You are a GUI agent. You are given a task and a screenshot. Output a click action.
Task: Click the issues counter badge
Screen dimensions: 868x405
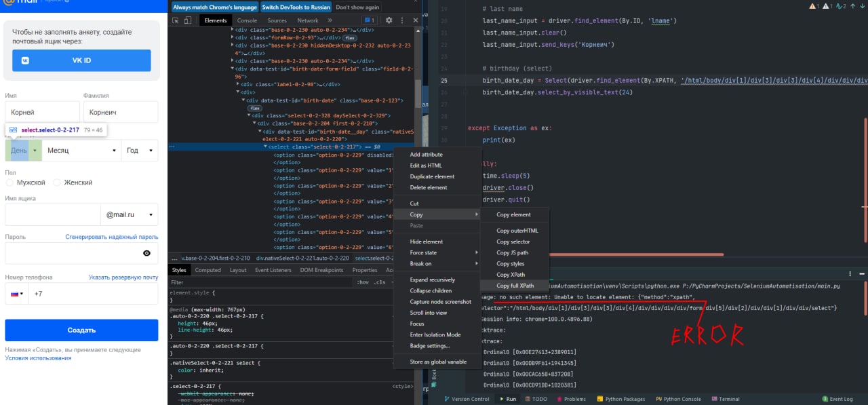tap(370, 20)
